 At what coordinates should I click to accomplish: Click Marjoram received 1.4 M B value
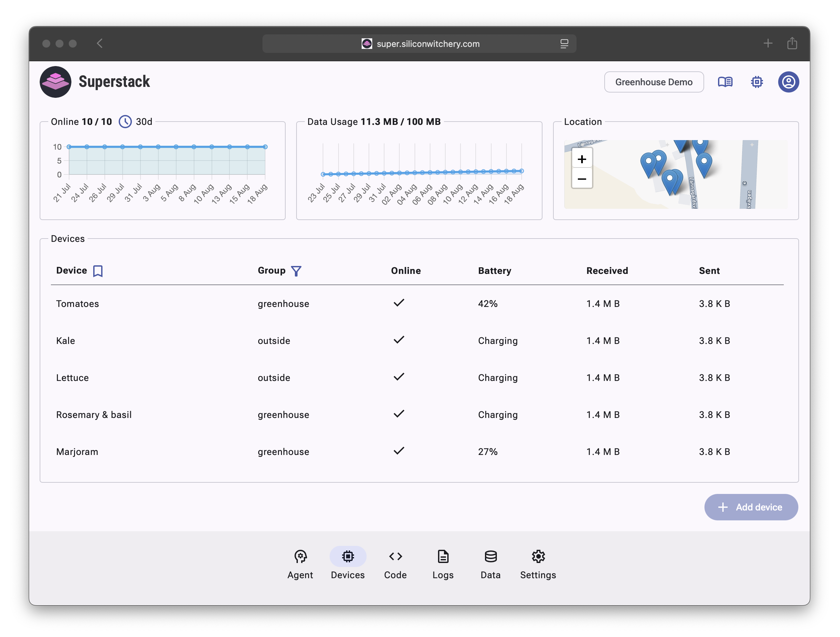click(x=603, y=452)
